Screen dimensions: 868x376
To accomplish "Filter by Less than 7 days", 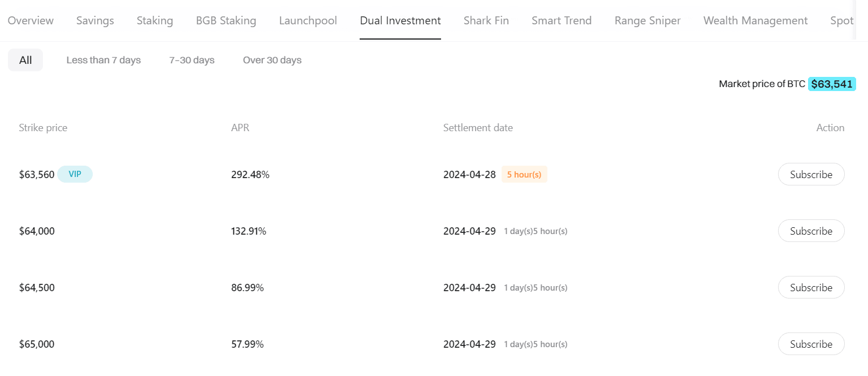I will point(103,60).
